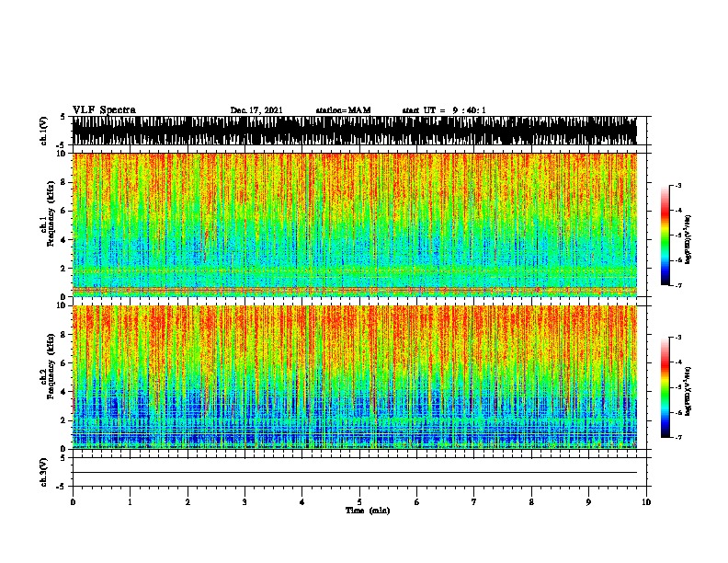Click the color scale bar beside ch.2 spectrogram
This screenshot has height=563, width=728.
[665, 387]
